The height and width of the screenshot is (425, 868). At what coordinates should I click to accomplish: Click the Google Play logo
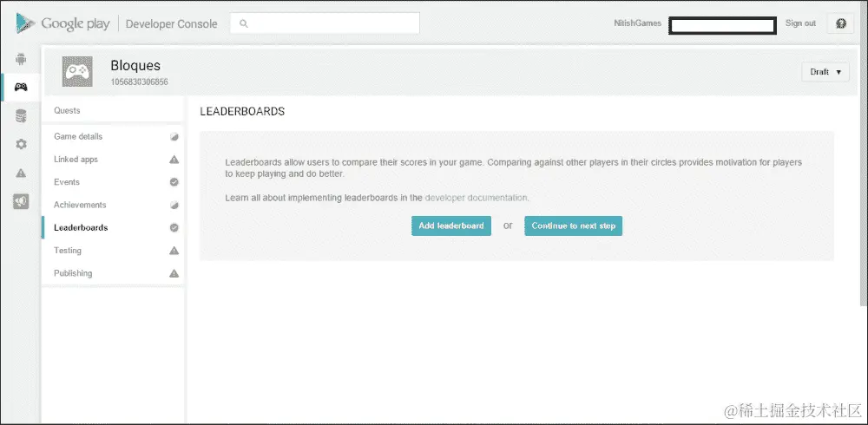tap(63, 23)
